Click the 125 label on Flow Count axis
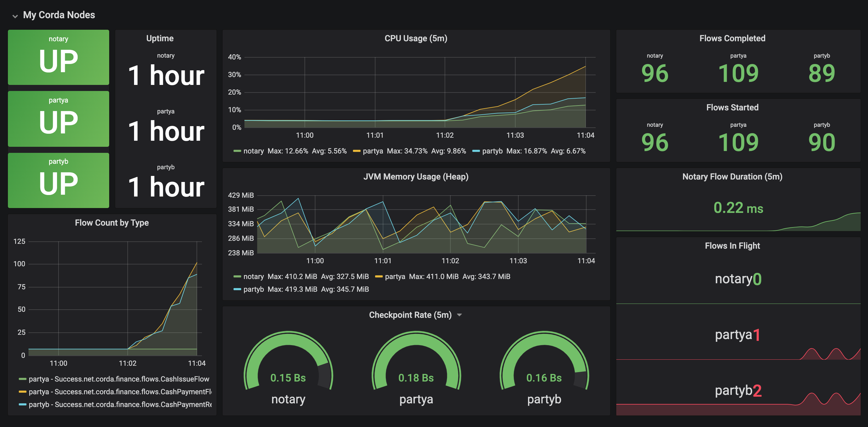This screenshot has width=868, height=427. (x=19, y=241)
